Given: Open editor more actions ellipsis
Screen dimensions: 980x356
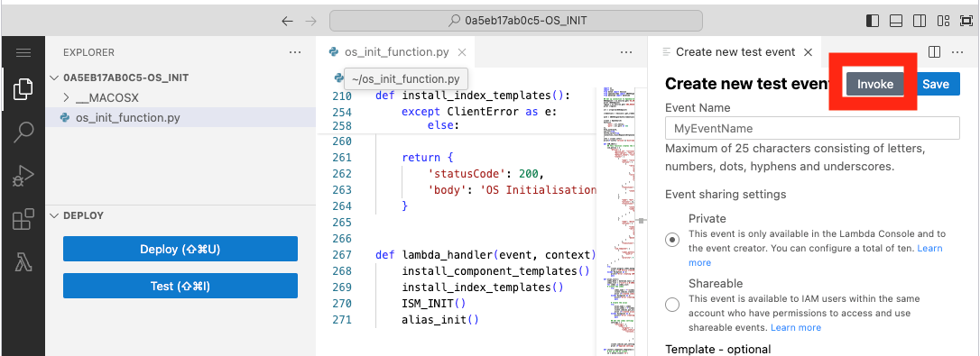Looking at the screenshot, I should (626, 52).
